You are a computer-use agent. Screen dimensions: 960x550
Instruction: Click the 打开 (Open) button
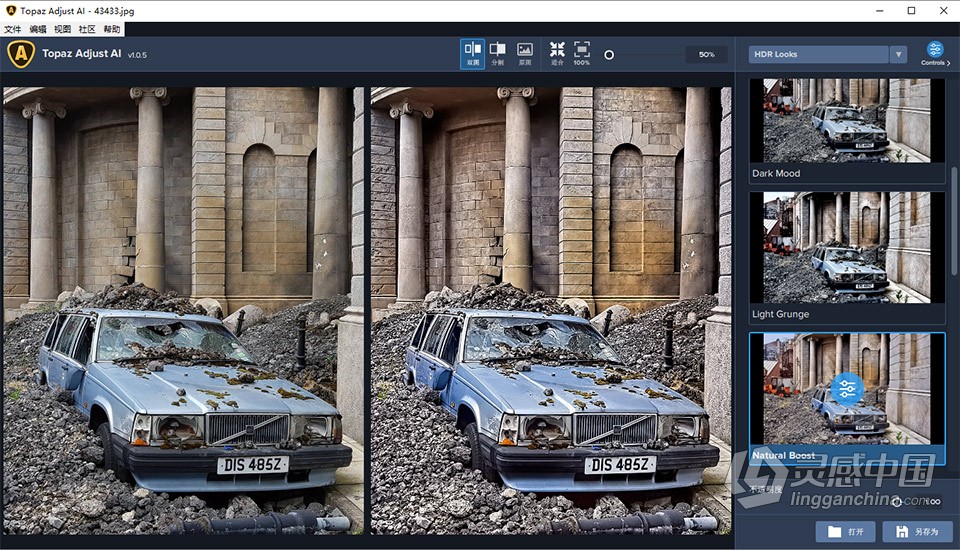click(x=846, y=532)
